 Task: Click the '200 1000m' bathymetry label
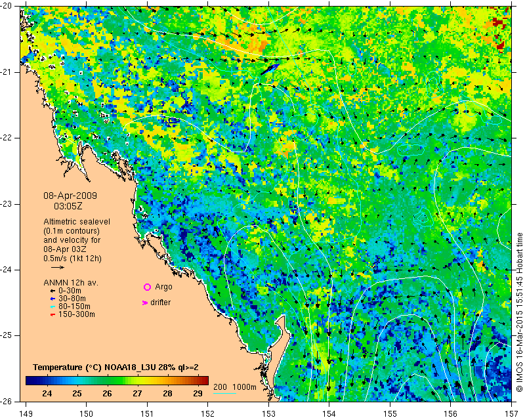click(235, 387)
